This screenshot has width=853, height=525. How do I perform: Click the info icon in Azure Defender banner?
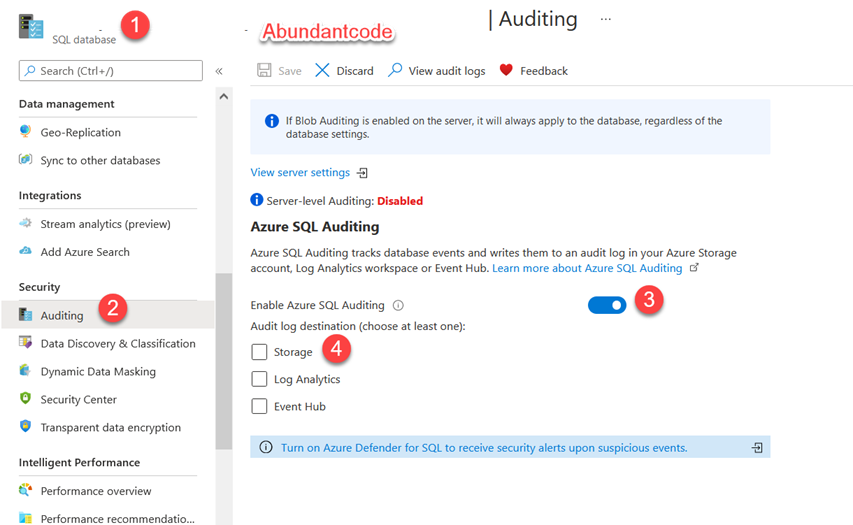coord(265,447)
